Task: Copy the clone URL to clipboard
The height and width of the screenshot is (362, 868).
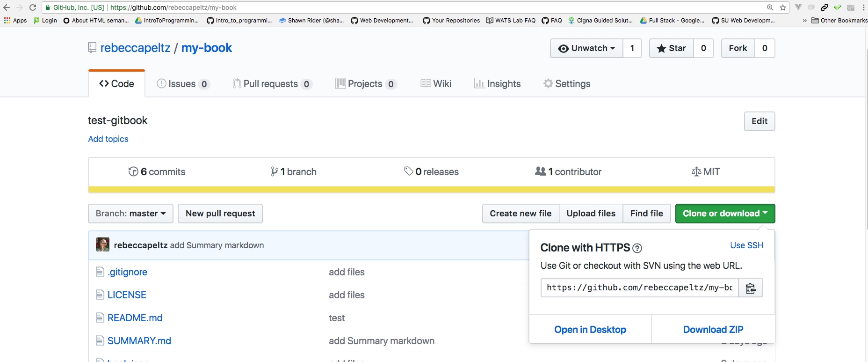Action: pos(750,288)
